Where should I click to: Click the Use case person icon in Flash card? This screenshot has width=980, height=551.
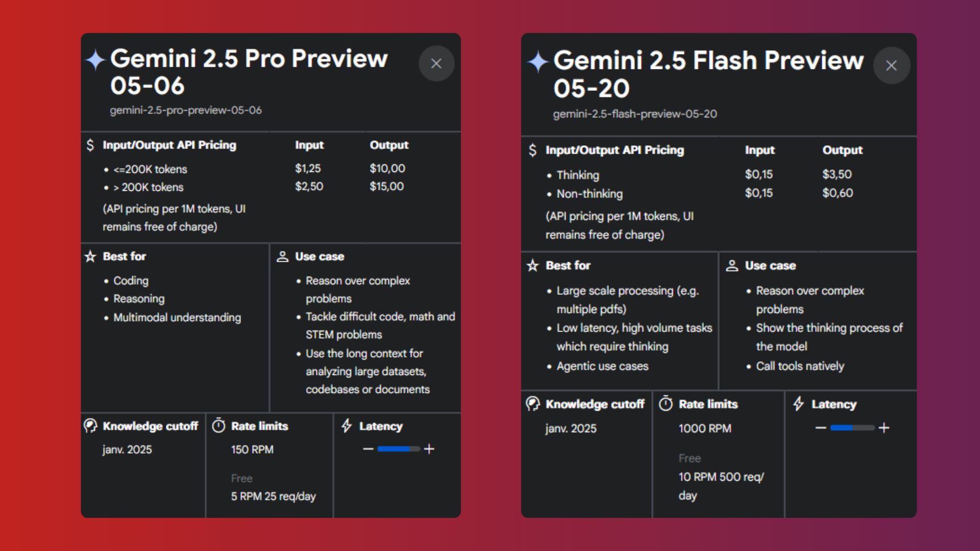732,265
